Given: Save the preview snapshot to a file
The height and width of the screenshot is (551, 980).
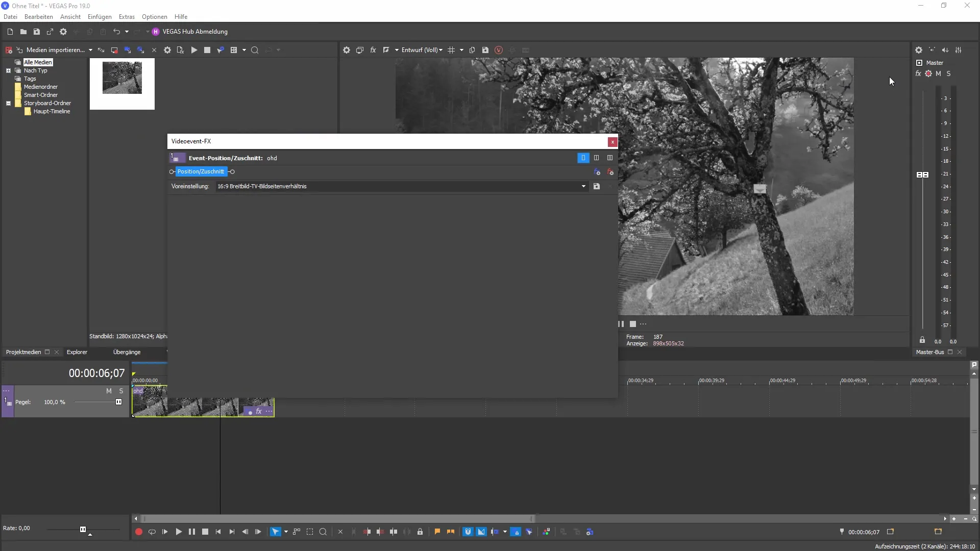Looking at the screenshot, I should [485, 50].
